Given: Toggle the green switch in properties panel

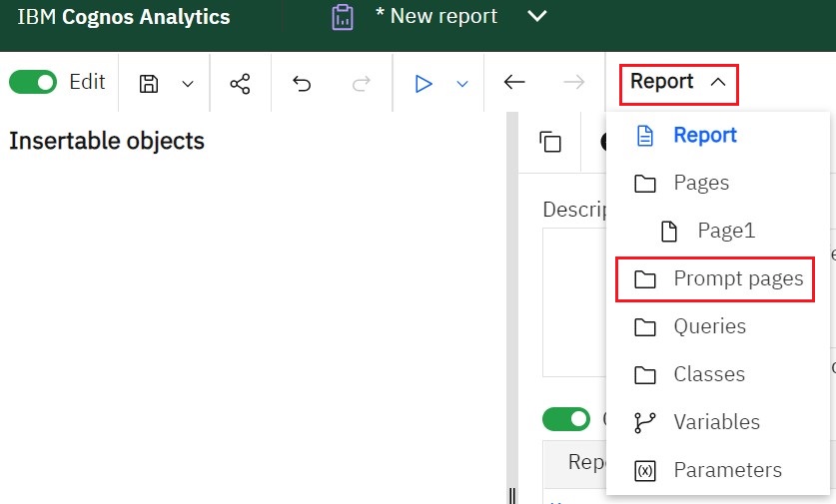Looking at the screenshot, I should [566, 419].
